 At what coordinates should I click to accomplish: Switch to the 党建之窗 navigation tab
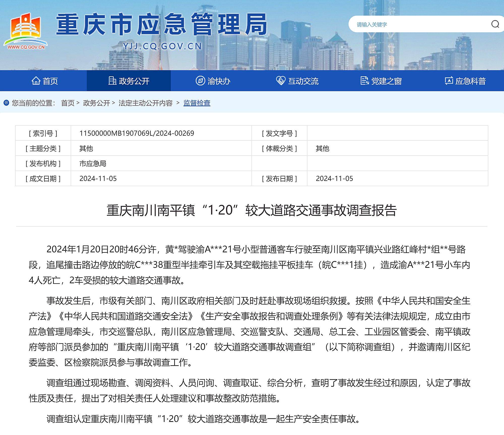pos(381,81)
